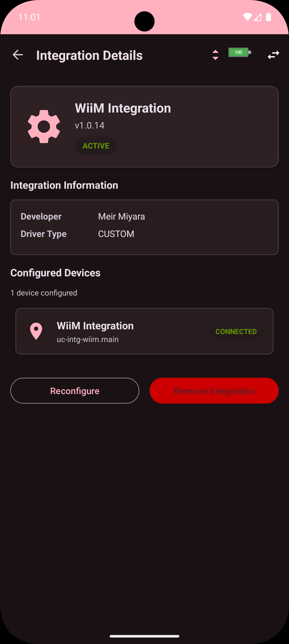
Task: Tap the Wi-Fi status bar icon
Action: point(247,17)
